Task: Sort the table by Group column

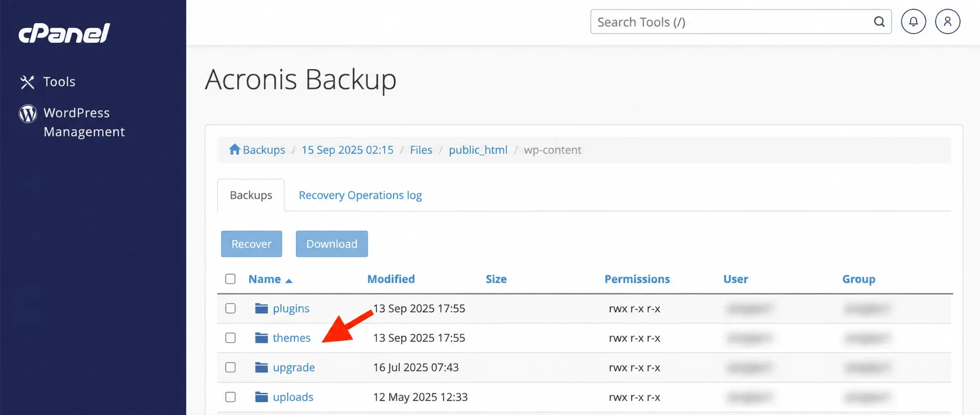Action: [x=859, y=279]
